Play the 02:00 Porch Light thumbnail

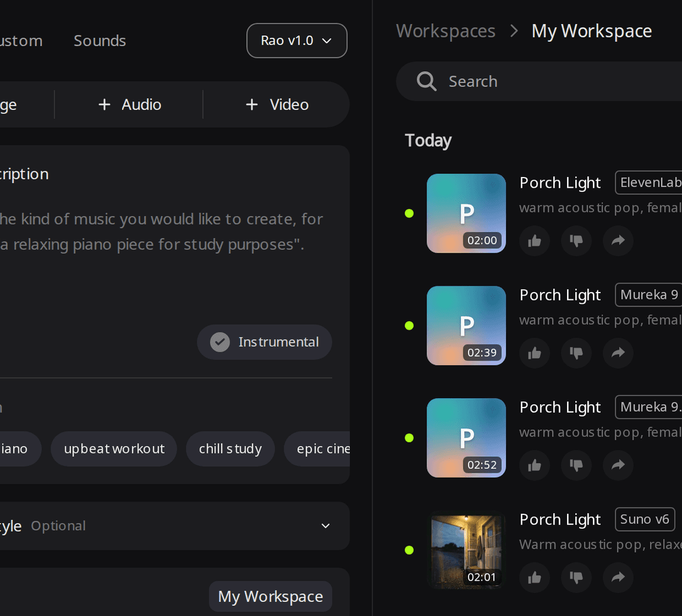pos(466,213)
